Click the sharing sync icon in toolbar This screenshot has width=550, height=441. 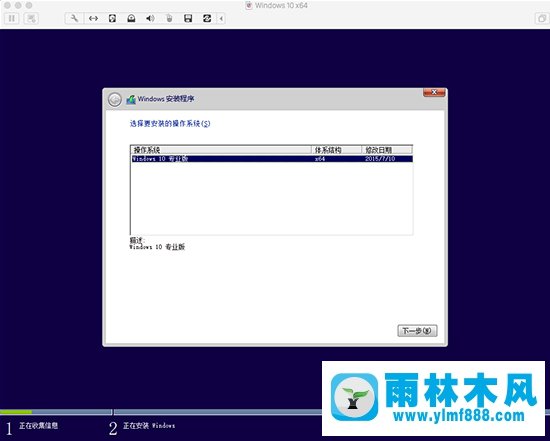pyautogui.click(x=207, y=18)
